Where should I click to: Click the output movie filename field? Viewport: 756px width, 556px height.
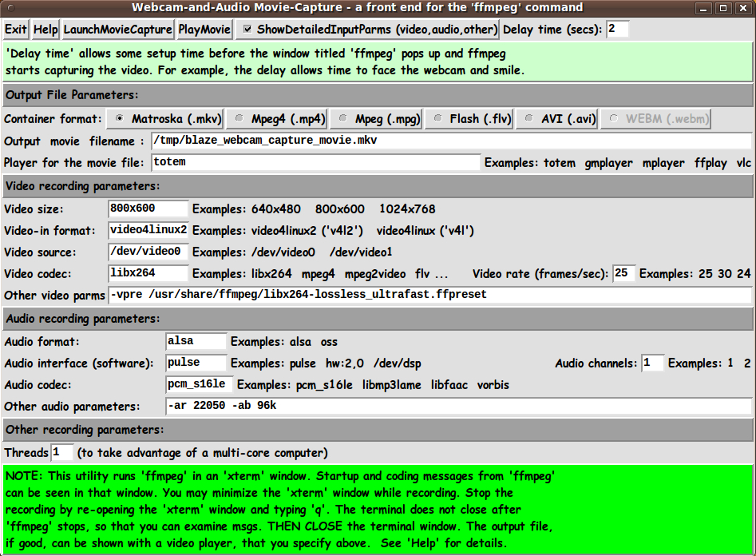(451, 141)
